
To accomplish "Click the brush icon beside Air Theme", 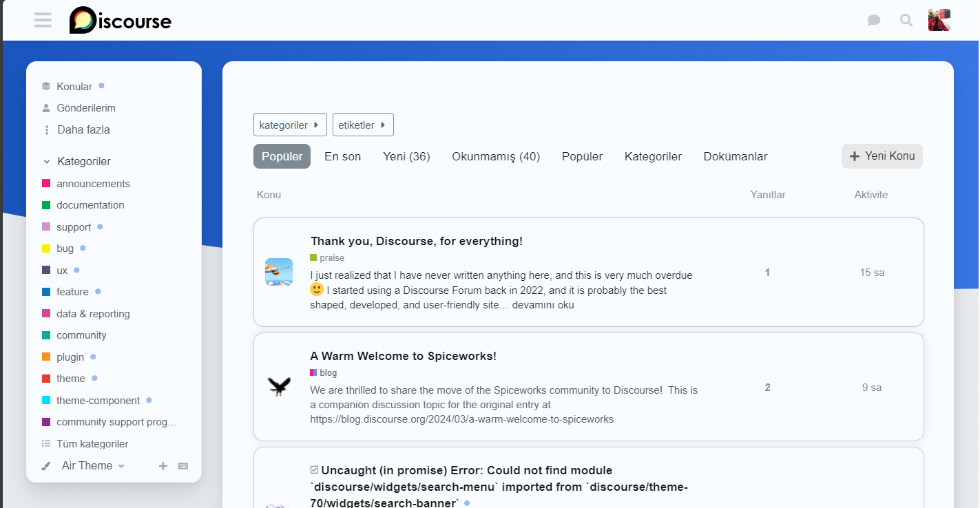I will coord(46,466).
